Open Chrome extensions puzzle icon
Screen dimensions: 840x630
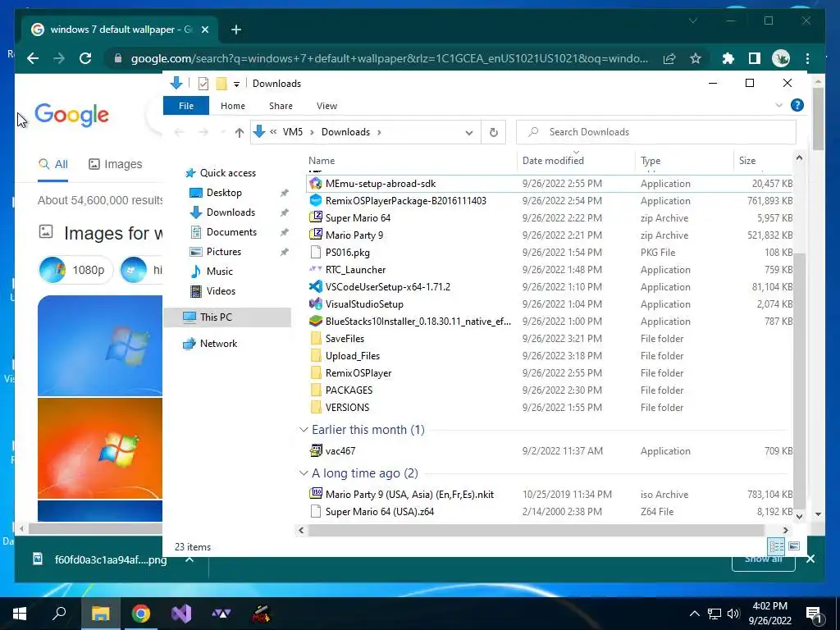[x=728, y=58]
